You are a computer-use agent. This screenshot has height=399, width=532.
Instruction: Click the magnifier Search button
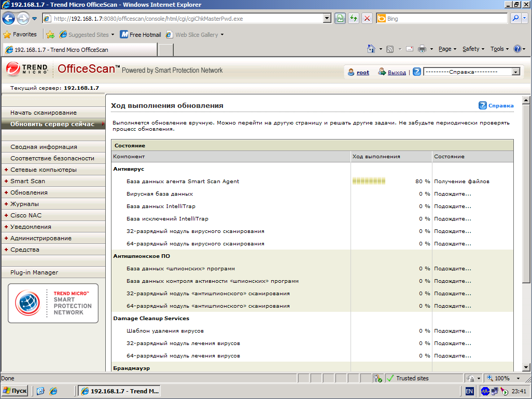pos(515,19)
